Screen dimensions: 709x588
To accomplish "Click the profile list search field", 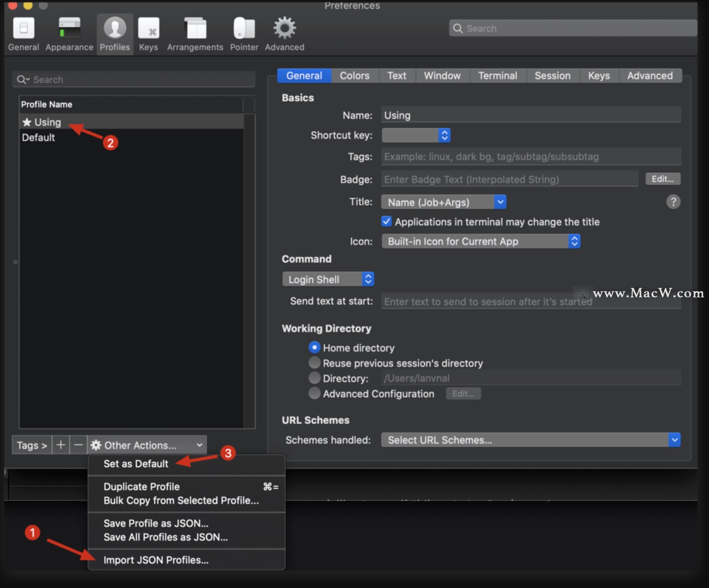I will (x=134, y=79).
